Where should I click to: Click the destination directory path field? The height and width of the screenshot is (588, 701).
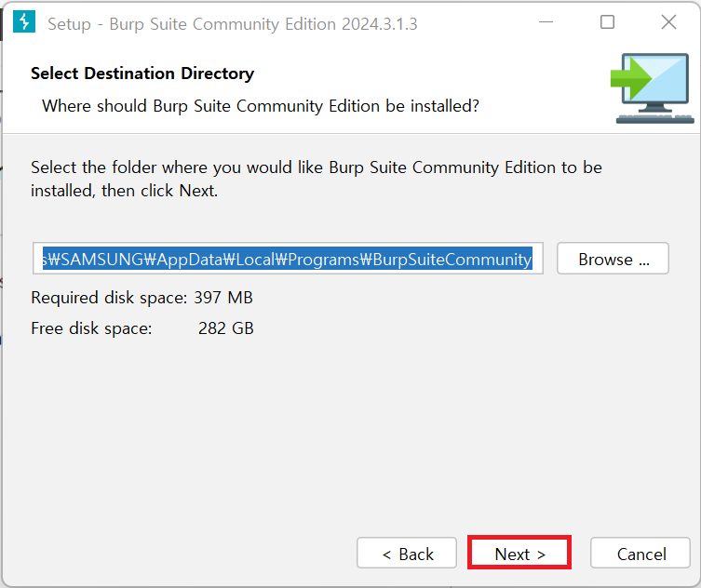(288, 259)
